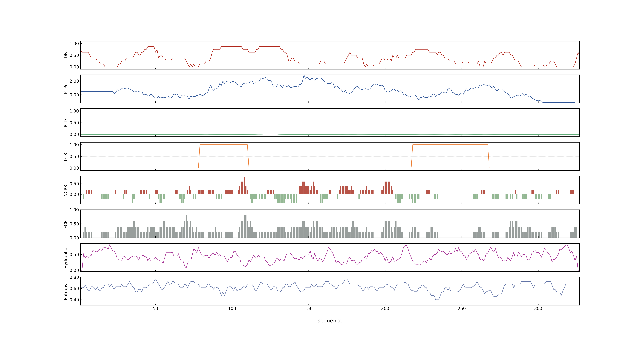Image resolution: width=644 pixels, height=343 pixels.
Task: Click the x-axis tick label 200
Action: click(385, 309)
